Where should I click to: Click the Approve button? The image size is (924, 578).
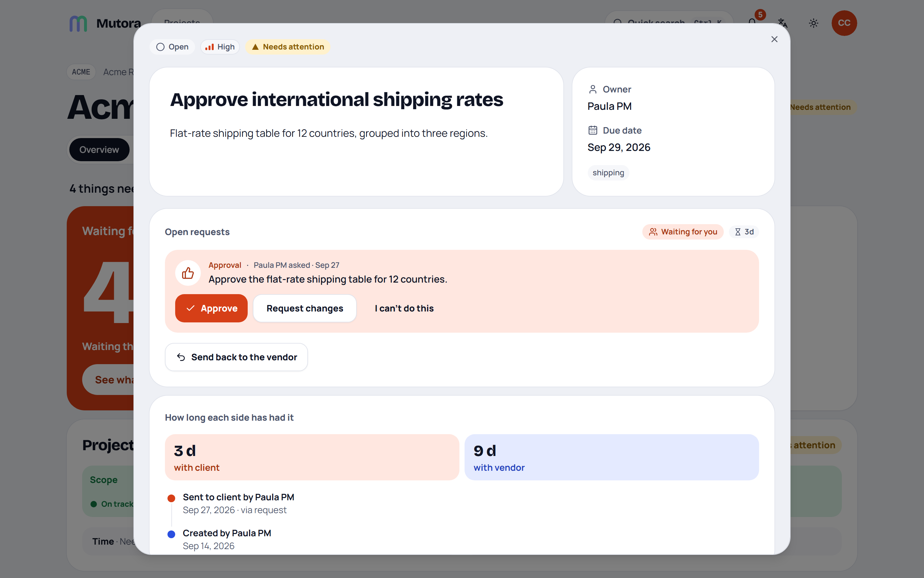point(211,308)
